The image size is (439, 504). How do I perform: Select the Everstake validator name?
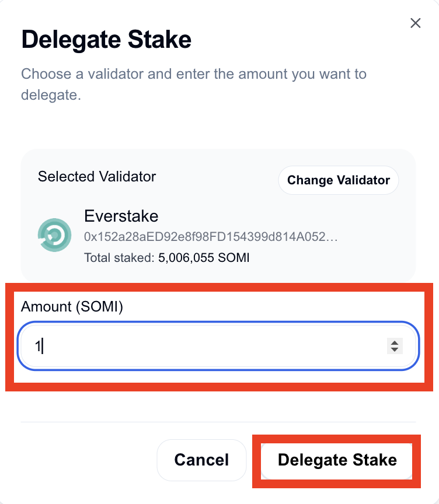pyautogui.click(x=121, y=216)
